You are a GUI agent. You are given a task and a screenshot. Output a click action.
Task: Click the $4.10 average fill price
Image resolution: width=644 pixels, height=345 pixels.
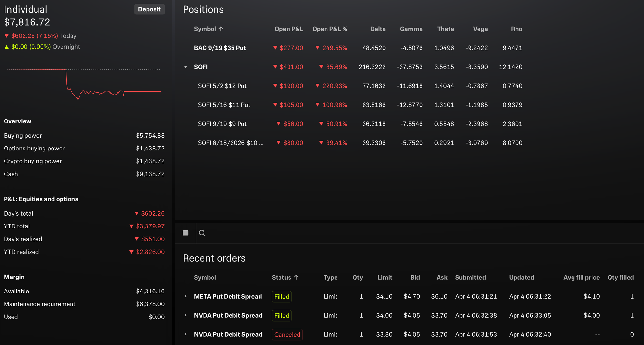click(x=592, y=296)
